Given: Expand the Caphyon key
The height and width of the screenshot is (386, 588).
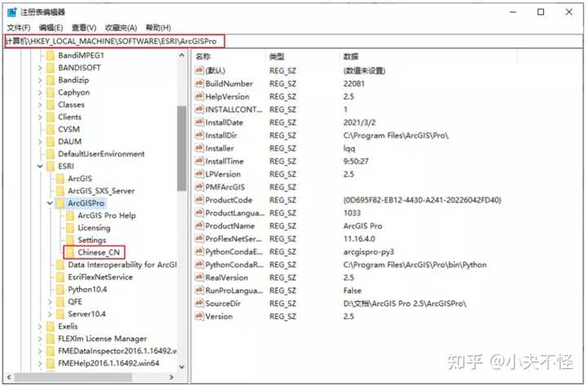Looking at the screenshot, I should (40, 93).
